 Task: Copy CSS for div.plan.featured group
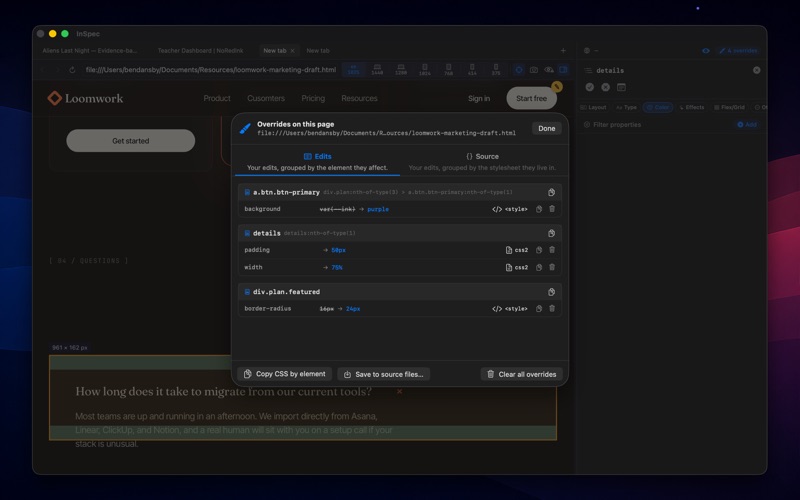click(x=552, y=292)
